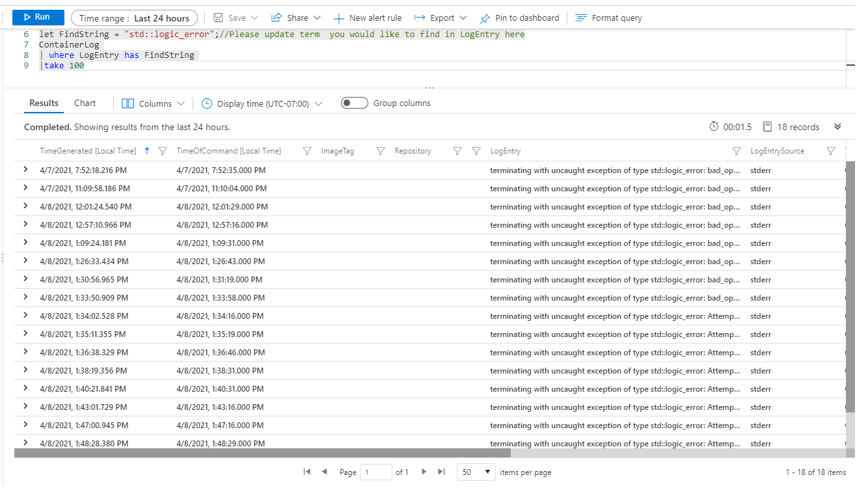Open the Share menu

pos(296,18)
